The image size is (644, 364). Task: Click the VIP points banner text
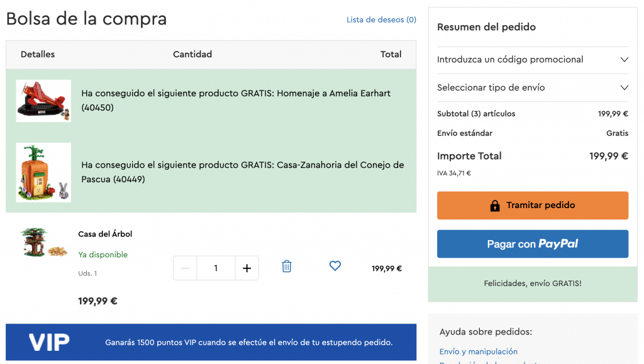point(249,343)
